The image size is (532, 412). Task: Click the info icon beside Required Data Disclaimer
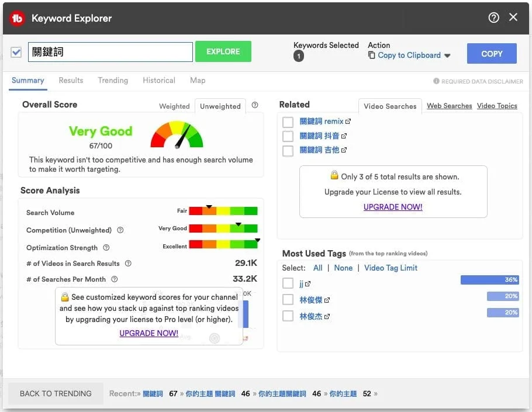pos(436,81)
